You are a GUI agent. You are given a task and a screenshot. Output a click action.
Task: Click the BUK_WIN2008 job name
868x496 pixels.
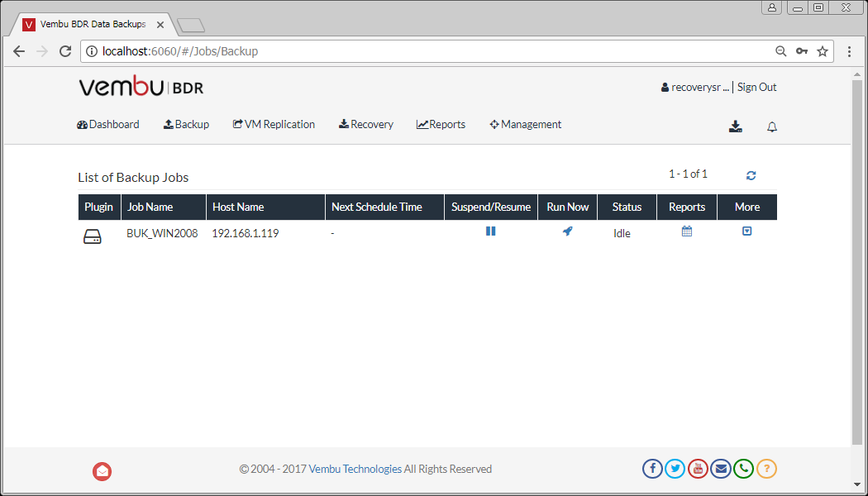pos(162,234)
